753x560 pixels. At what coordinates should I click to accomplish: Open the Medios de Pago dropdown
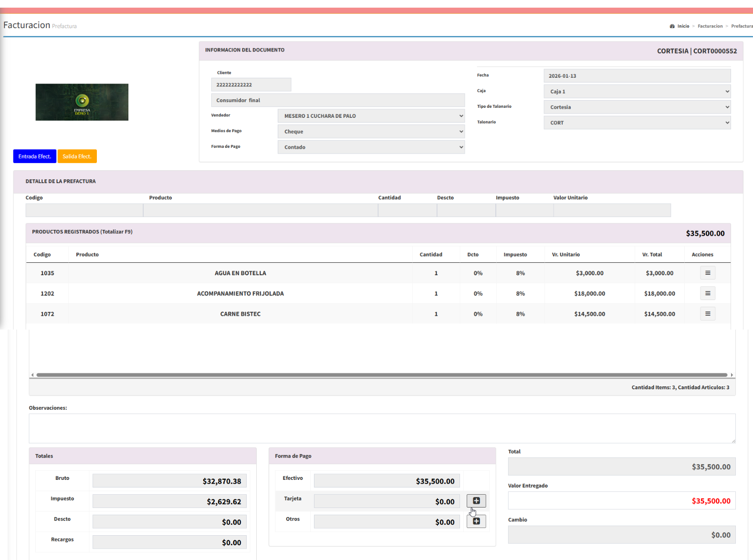pyautogui.click(x=371, y=132)
